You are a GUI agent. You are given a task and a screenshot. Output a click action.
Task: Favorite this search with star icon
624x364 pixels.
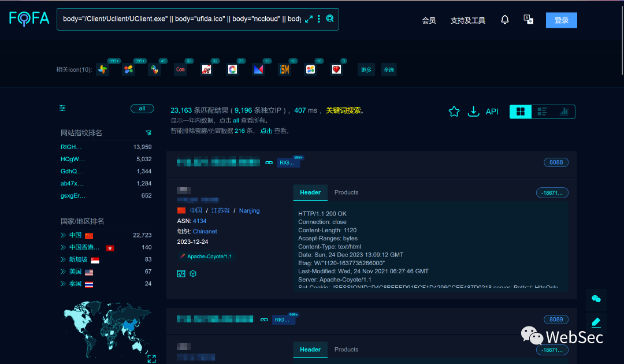coord(454,112)
